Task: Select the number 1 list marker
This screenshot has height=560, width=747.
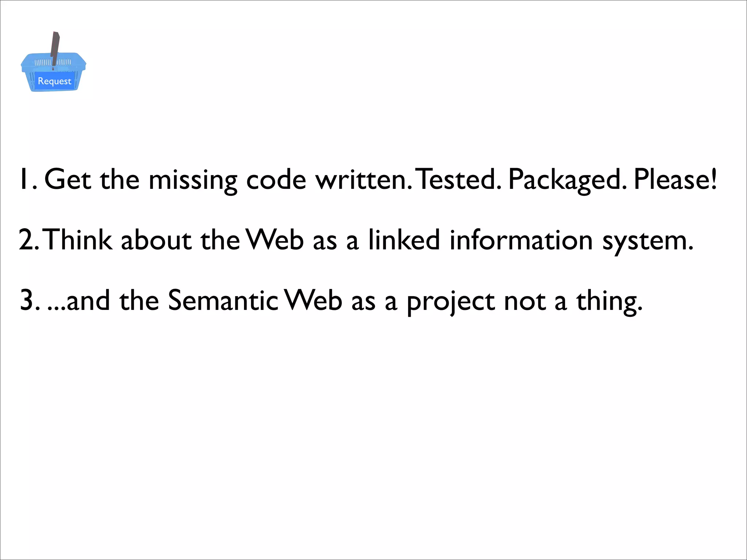Action: click(x=27, y=180)
